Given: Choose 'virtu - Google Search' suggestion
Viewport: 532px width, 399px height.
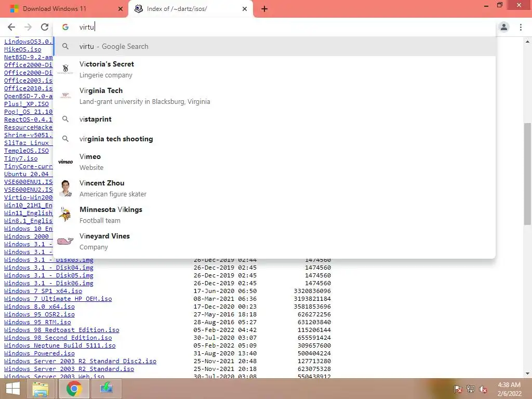Looking at the screenshot, I should 274,46.
